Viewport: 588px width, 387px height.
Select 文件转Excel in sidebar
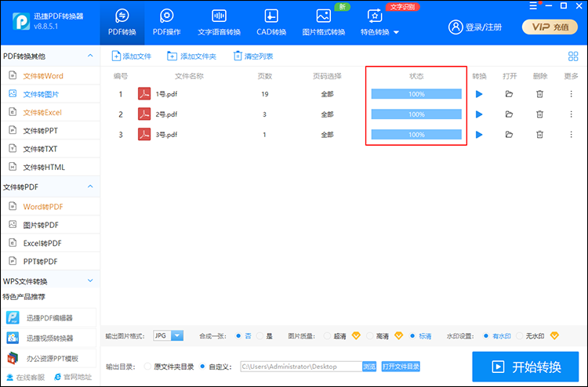click(42, 113)
